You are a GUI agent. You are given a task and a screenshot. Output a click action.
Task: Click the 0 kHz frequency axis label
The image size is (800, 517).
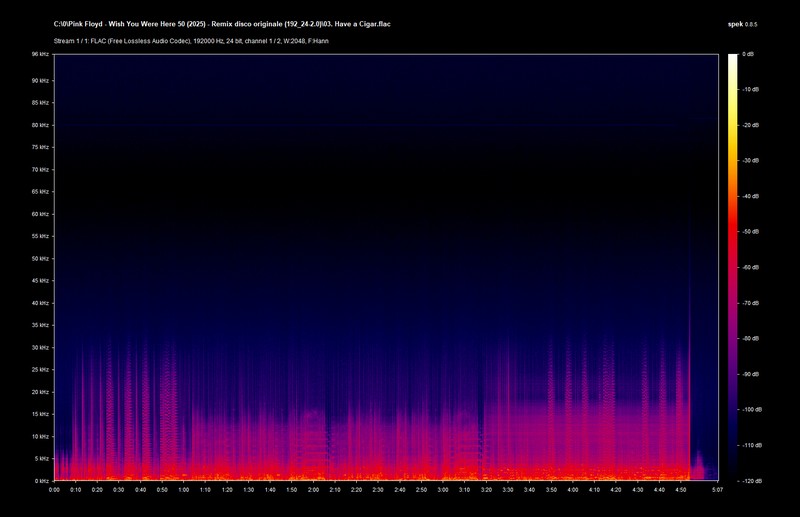(42, 481)
